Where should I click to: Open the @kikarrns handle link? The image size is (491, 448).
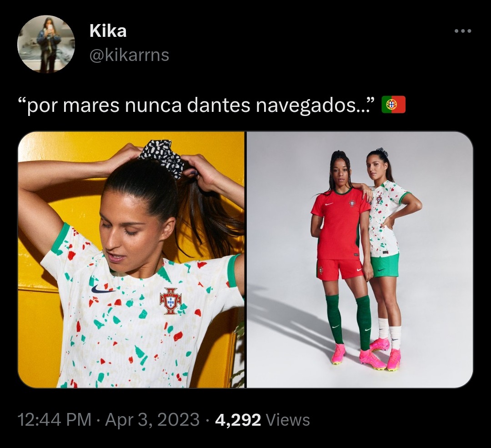point(129,55)
